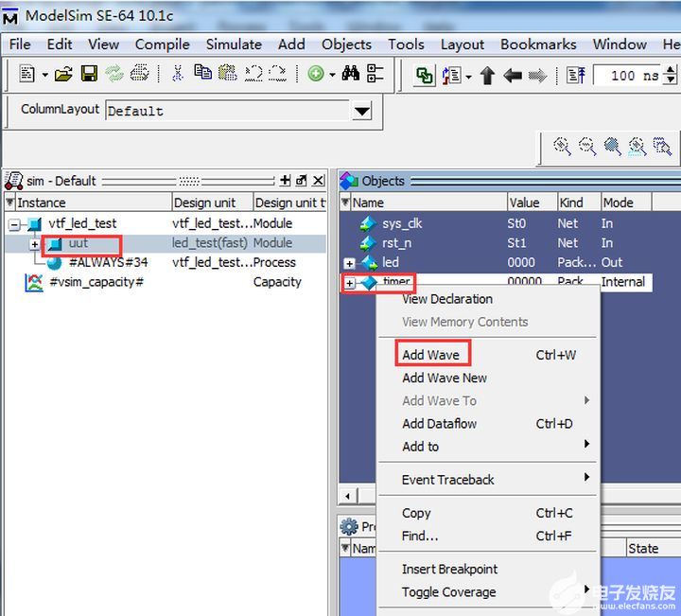Click the Save floppy disk icon
This screenshot has height=616, width=681.
89,74
